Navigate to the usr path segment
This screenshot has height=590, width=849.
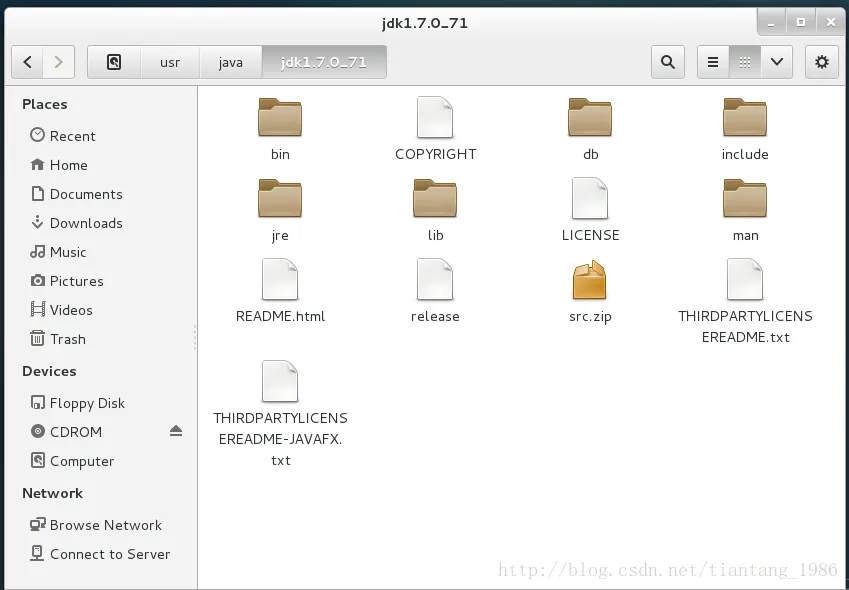click(170, 62)
